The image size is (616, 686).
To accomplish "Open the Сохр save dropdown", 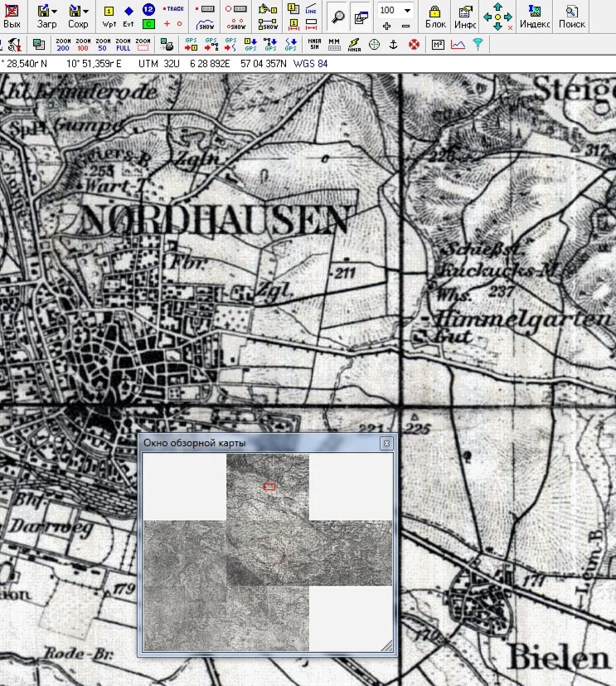I will 78,15.
